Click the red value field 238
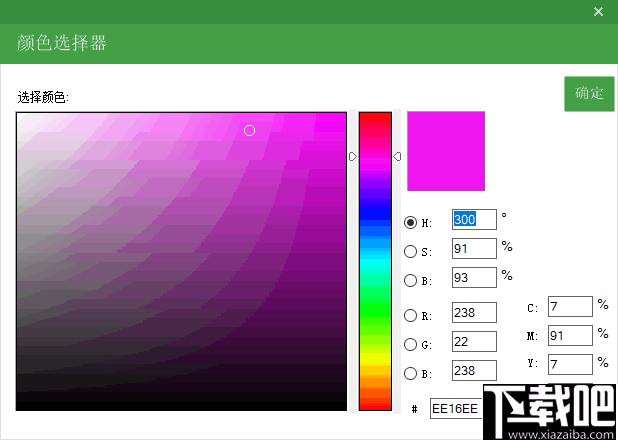 [x=474, y=312]
